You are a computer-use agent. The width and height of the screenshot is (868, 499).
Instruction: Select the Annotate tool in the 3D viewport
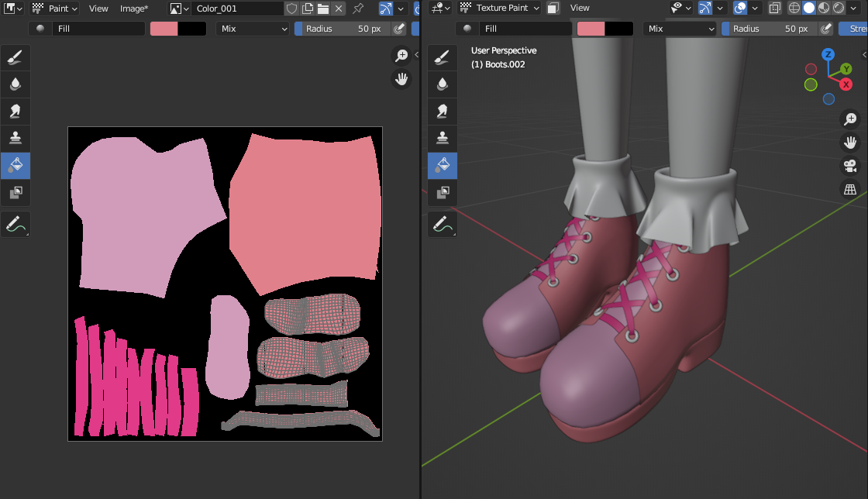443,224
